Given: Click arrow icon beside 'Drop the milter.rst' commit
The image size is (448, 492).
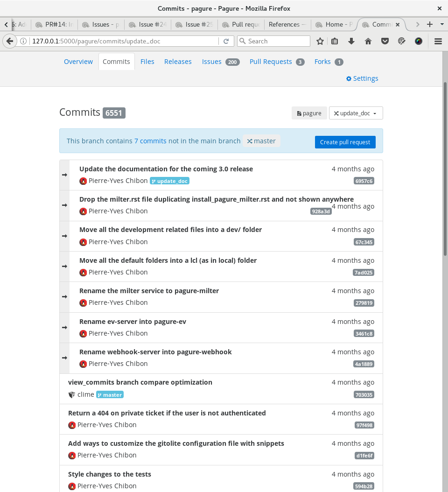Looking at the screenshot, I should pos(64,205).
